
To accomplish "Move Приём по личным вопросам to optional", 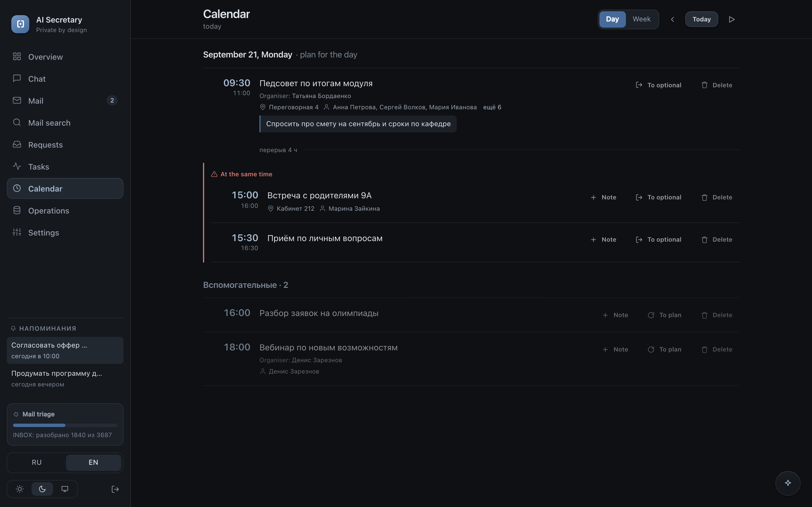I will (658, 239).
